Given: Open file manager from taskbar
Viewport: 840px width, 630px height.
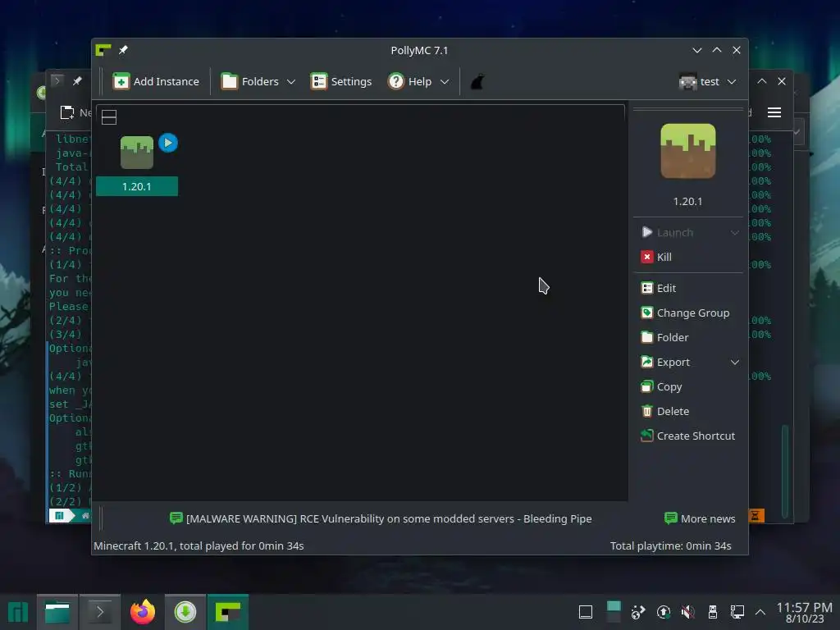Looking at the screenshot, I should (x=57, y=612).
